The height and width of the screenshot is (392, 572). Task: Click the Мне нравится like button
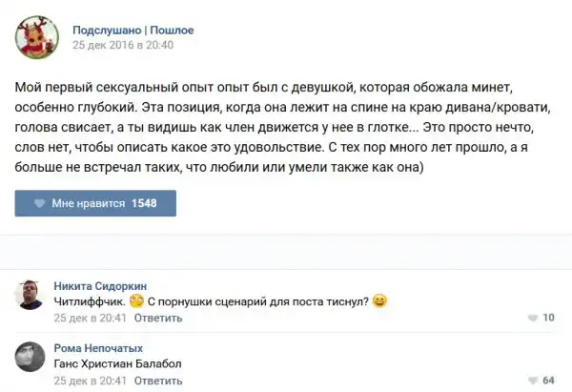point(95,203)
